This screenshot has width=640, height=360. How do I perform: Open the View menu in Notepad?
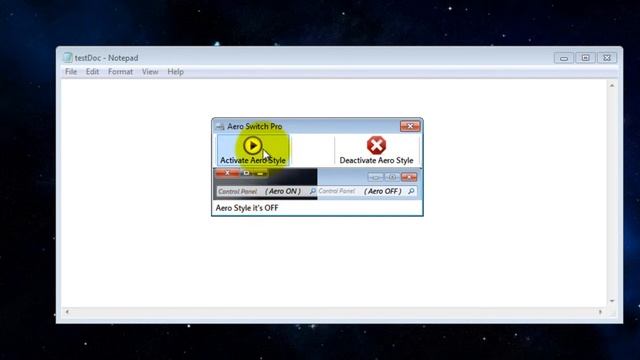click(150, 72)
